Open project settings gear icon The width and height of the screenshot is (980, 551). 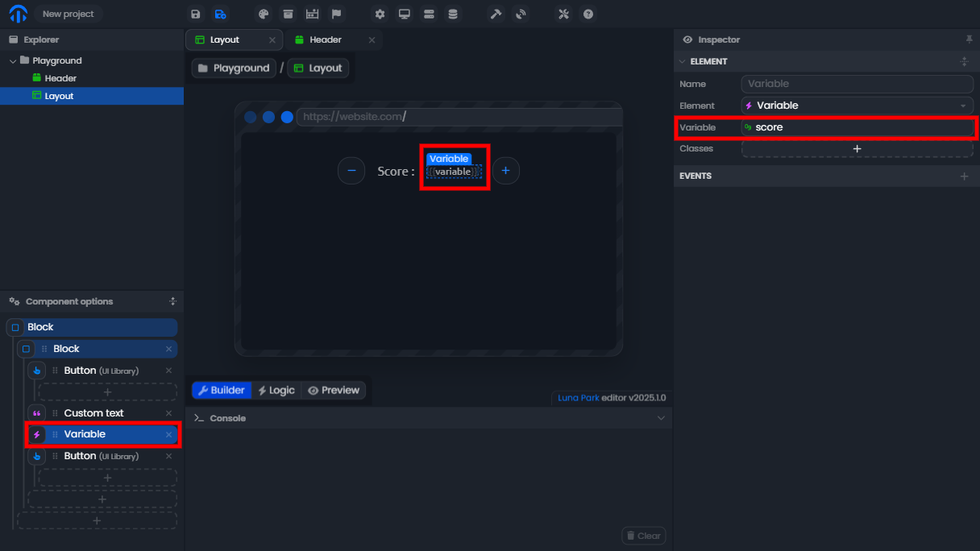[380, 14]
